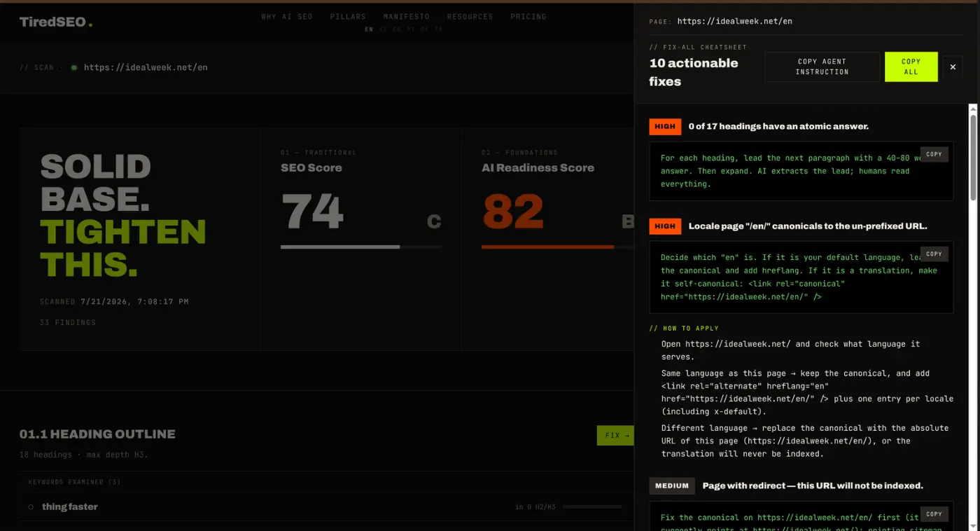Viewport: 980px width, 531px height.
Task: Copy the locale canonical fix text
Action: [x=934, y=254]
